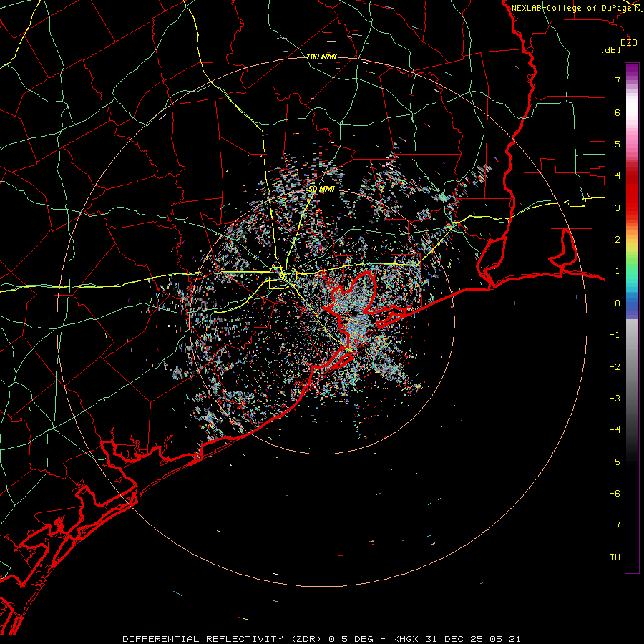The image size is (644, 644).
Task: Pick the "-2" tick label on the scale
Action: [x=615, y=367]
